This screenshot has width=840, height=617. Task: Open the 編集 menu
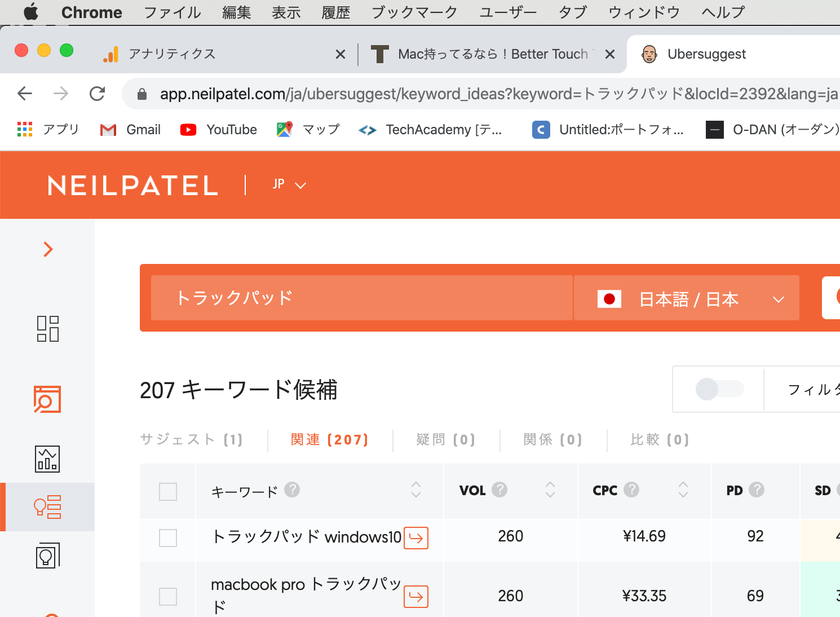point(236,12)
